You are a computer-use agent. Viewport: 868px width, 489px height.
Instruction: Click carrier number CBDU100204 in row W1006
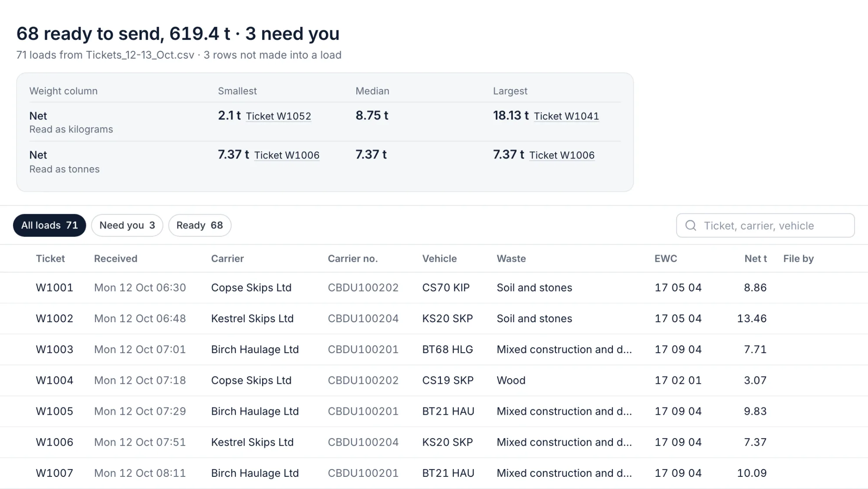click(x=363, y=442)
